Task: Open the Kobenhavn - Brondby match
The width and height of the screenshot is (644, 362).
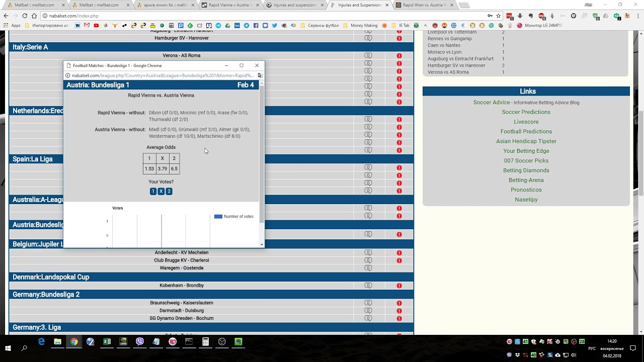Action: pos(182,286)
